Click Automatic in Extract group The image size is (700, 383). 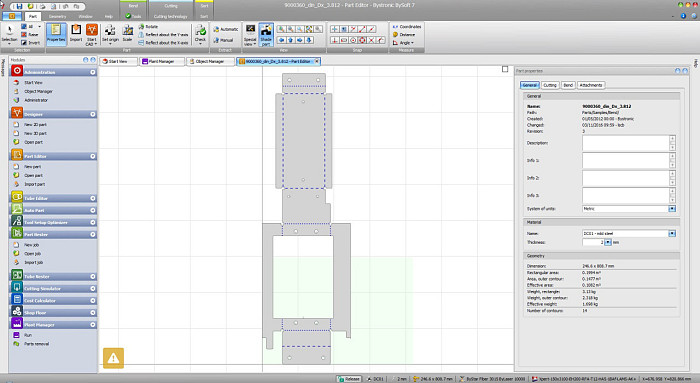coord(225,29)
